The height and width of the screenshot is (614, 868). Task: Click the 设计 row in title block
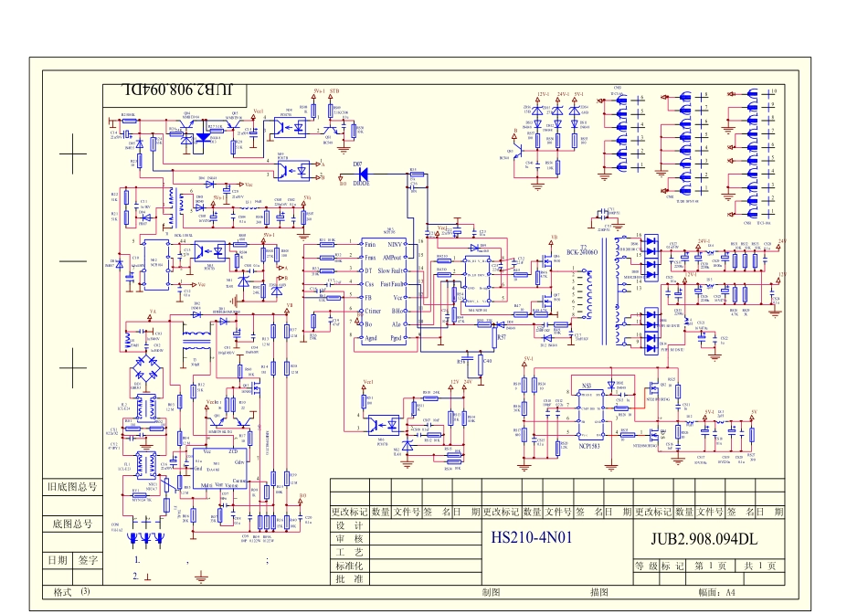(x=350, y=525)
